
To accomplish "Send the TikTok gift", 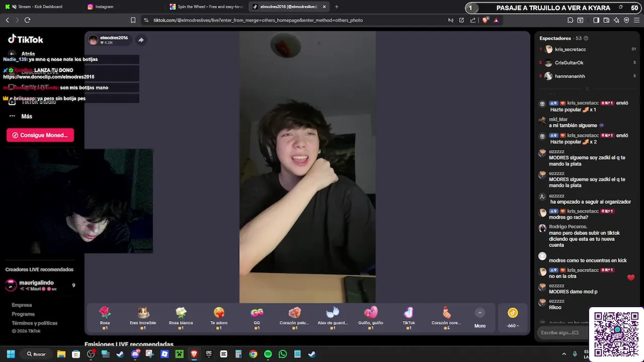I will coord(409,318).
